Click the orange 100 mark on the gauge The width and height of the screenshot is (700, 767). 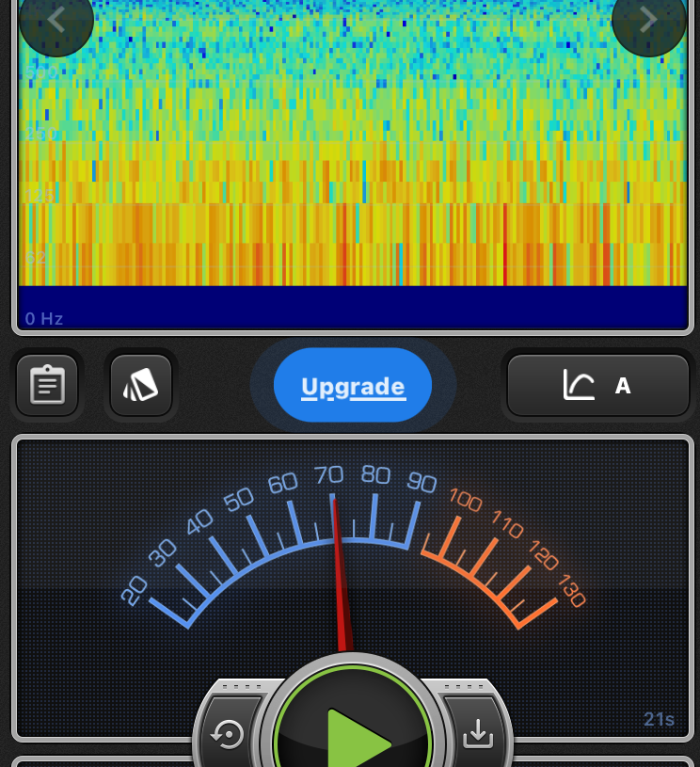coord(464,499)
